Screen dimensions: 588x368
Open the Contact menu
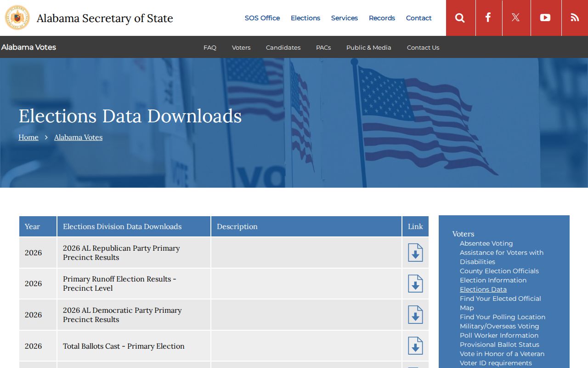[x=419, y=18]
